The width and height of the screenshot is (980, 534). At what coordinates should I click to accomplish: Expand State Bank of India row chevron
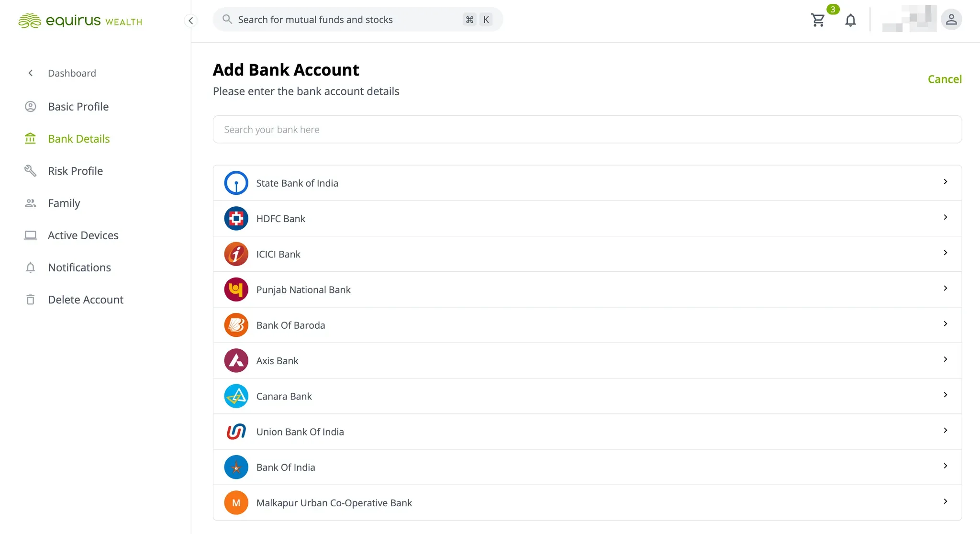pyautogui.click(x=946, y=181)
